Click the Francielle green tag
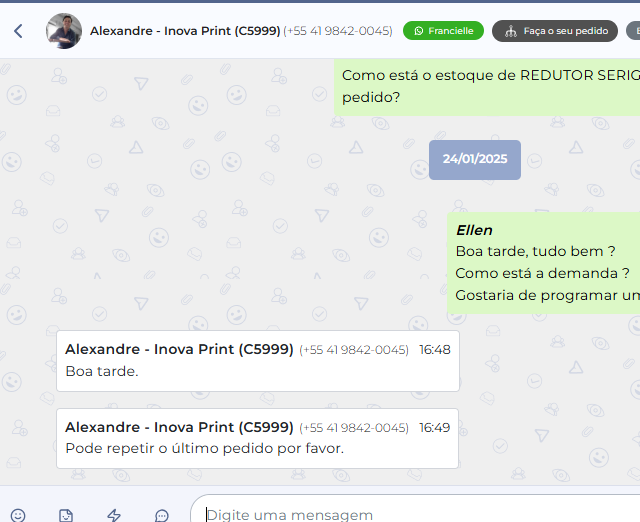The image size is (640, 522). point(443,31)
